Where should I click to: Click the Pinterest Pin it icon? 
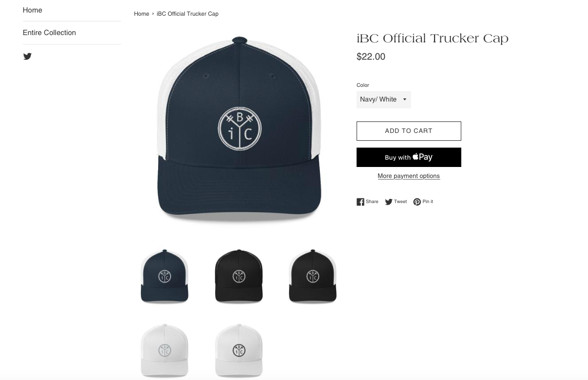[417, 202]
